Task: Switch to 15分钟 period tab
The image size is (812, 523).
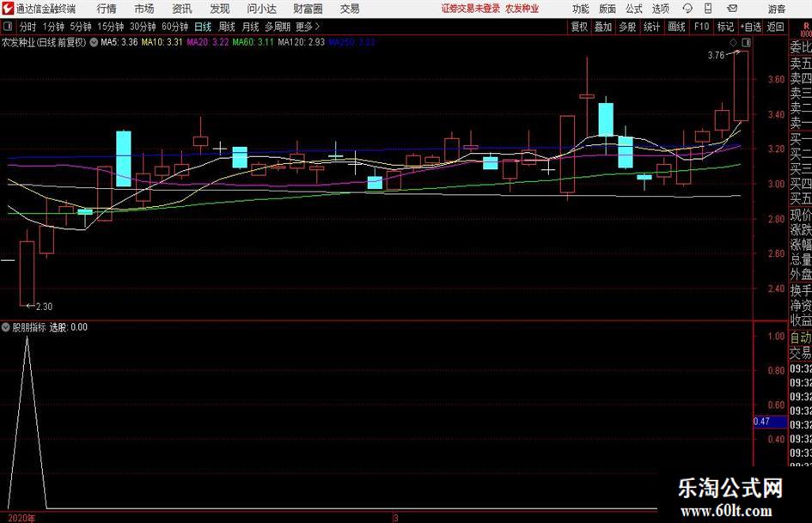Action: click(x=111, y=27)
